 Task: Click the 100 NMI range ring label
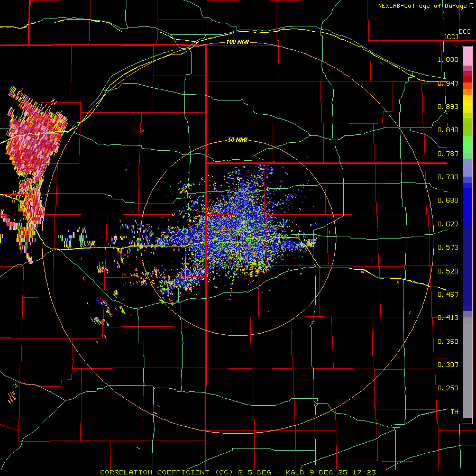tap(237, 42)
